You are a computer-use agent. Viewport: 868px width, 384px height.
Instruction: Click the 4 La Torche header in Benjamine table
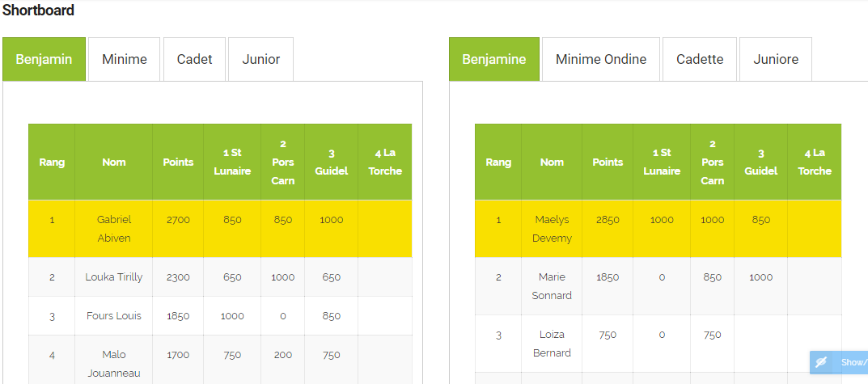815,162
